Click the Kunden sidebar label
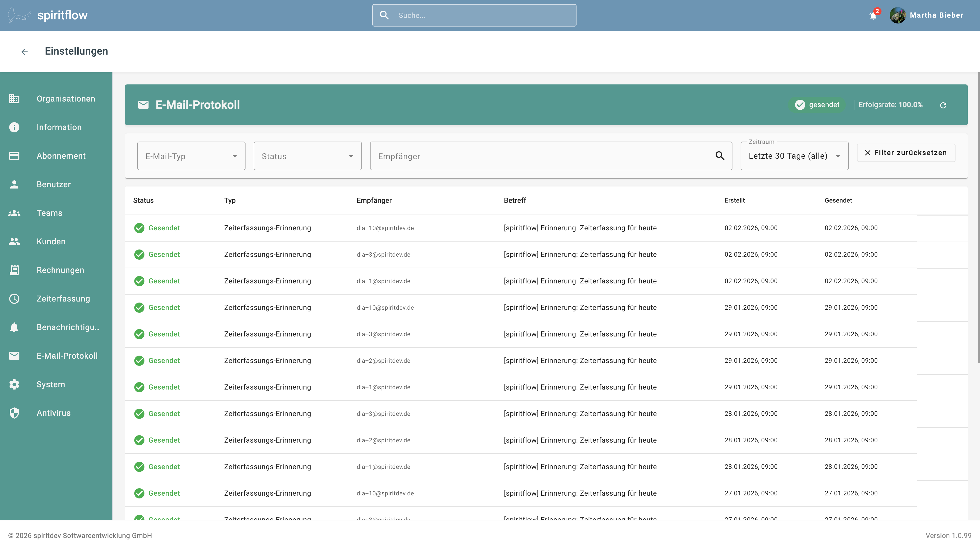Image resolution: width=980 pixels, height=551 pixels. [51, 242]
